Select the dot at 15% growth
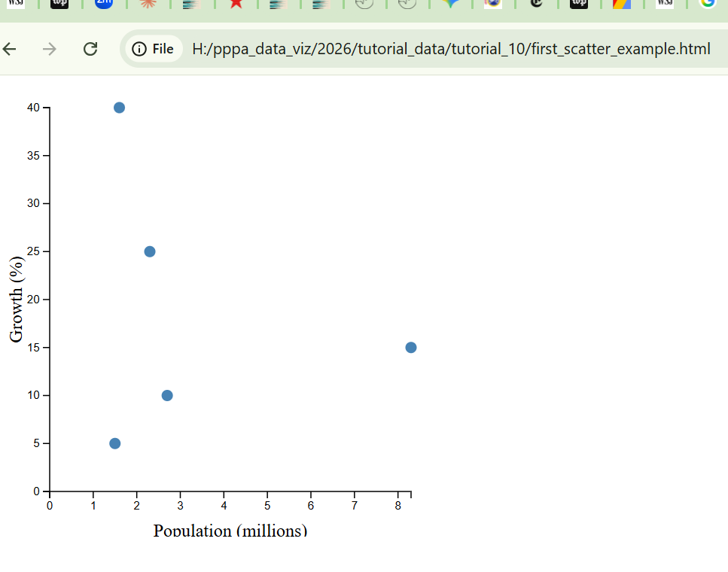The image size is (728, 572). (411, 347)
